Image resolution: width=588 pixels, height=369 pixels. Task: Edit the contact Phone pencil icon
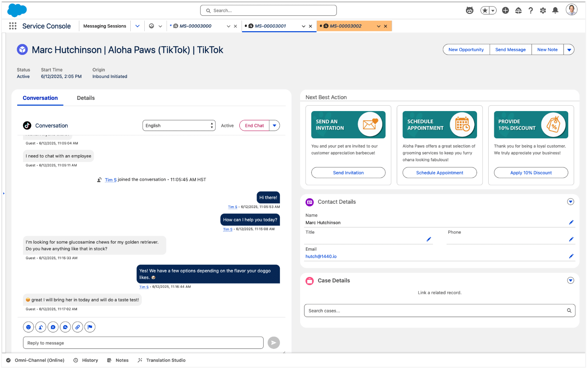click(571, 239)
